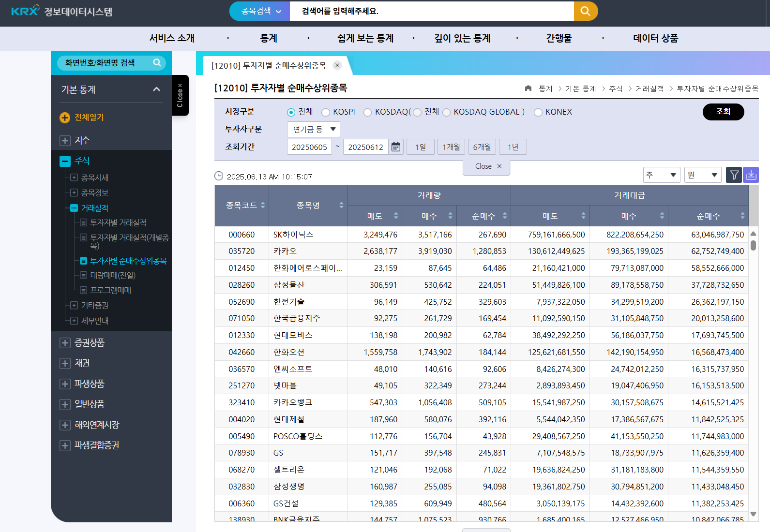
Task: Collapse the 기본 통계 section chevron
Action: tap(156, 89)
